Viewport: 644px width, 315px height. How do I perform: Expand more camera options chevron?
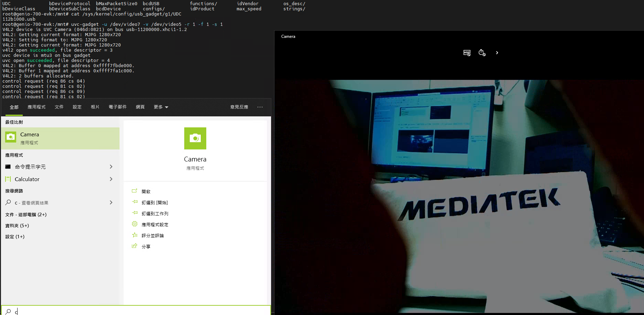click(497, 53)
